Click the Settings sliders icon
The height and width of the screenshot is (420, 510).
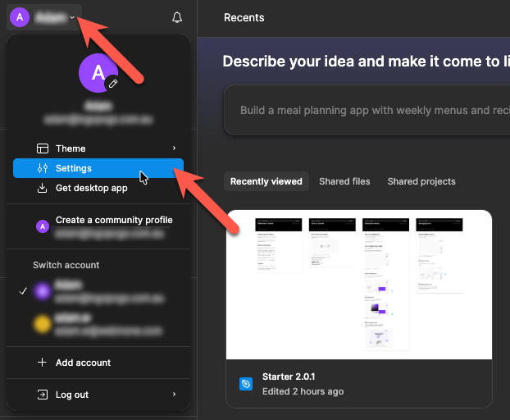(x=43, y=168)
